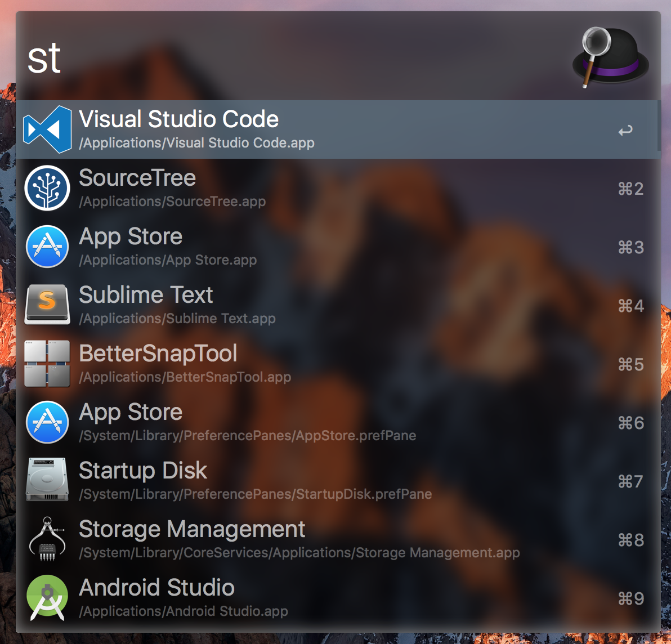Click the Visual Studio Code app icon
Screen dimensions: 671x644
(47, 129)
